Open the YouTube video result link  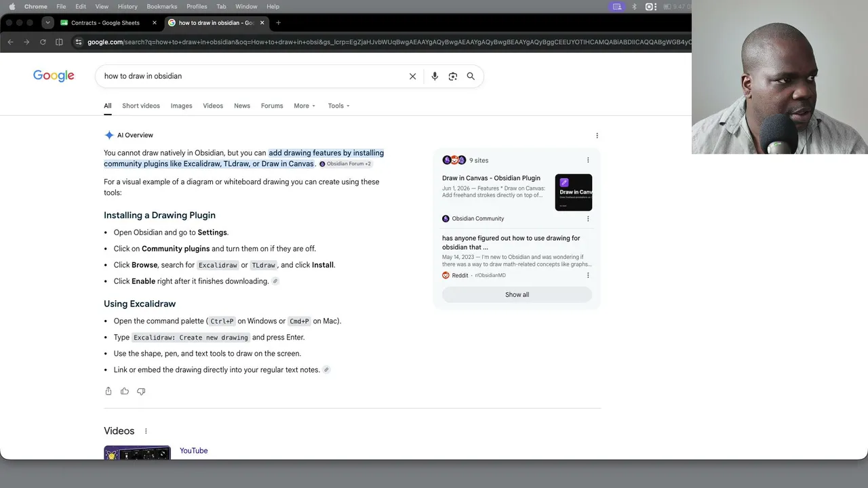tap(194, 451)
